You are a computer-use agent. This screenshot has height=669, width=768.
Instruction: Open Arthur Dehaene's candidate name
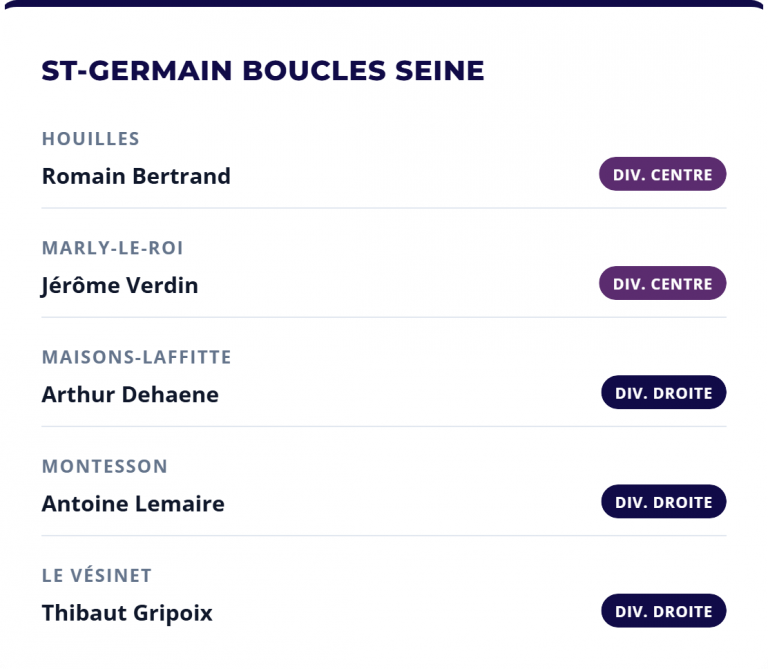[x=130, y=394]
